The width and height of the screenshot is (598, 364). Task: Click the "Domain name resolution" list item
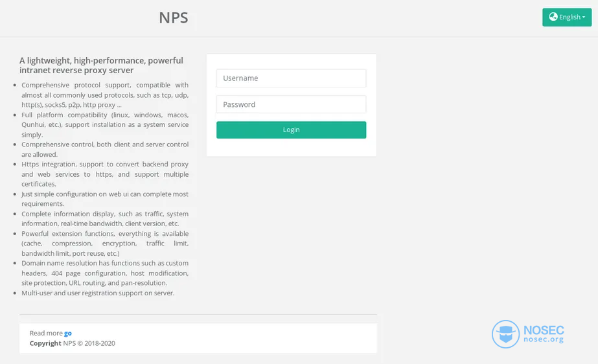[x=105, y=273]
